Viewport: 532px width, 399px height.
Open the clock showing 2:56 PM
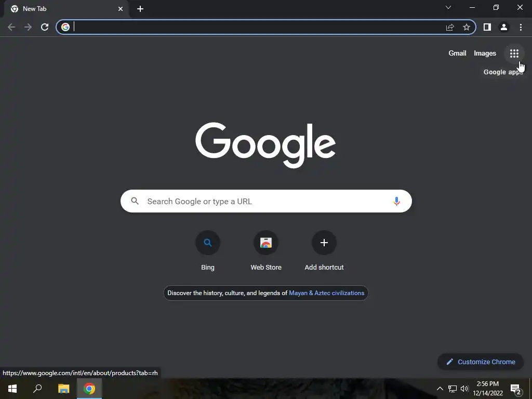click(488, 389)
